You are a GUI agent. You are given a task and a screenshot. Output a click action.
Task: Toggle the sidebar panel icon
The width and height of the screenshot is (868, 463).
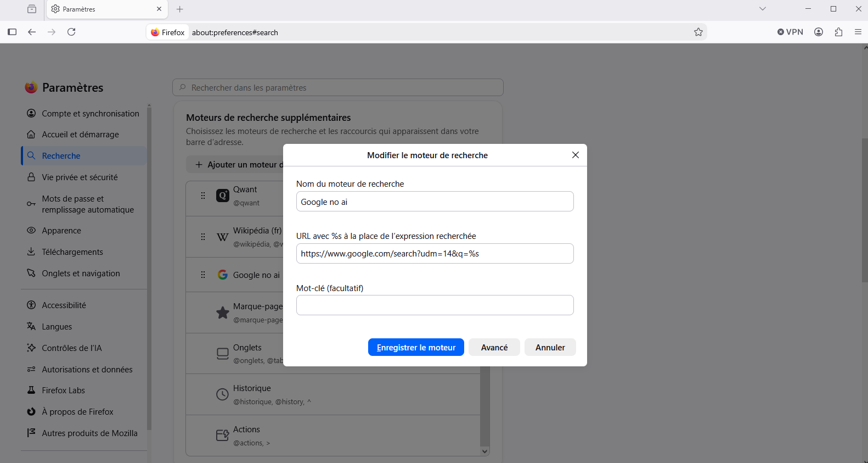coord(12,32)
